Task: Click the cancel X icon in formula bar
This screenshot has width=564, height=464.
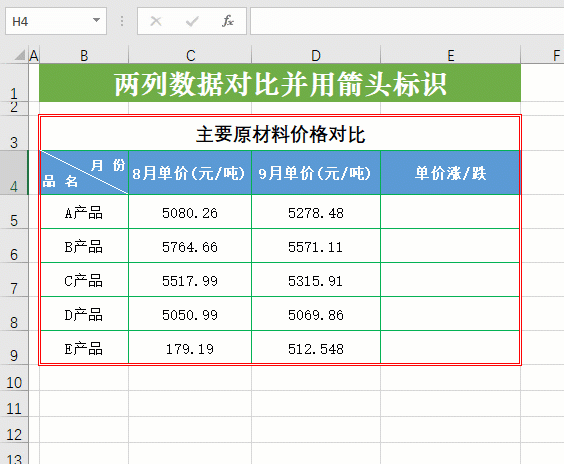Action: 156,21
